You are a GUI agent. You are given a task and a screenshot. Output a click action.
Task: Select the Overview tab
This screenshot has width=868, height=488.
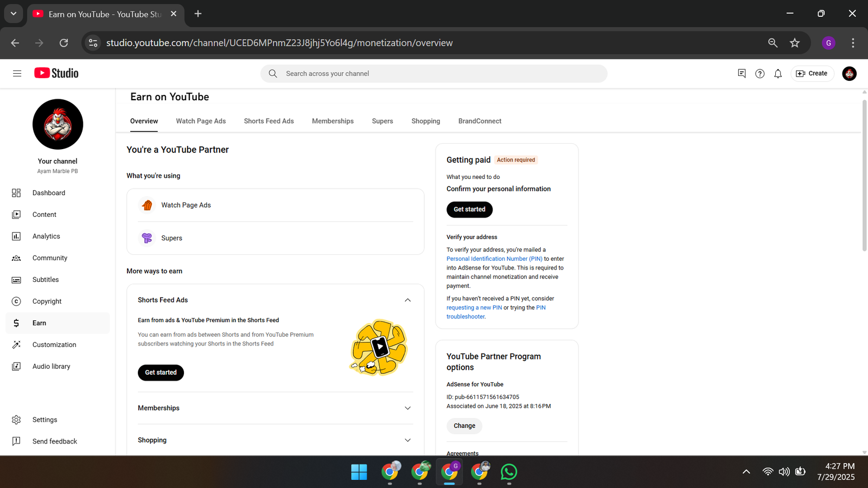coord(144,121)
